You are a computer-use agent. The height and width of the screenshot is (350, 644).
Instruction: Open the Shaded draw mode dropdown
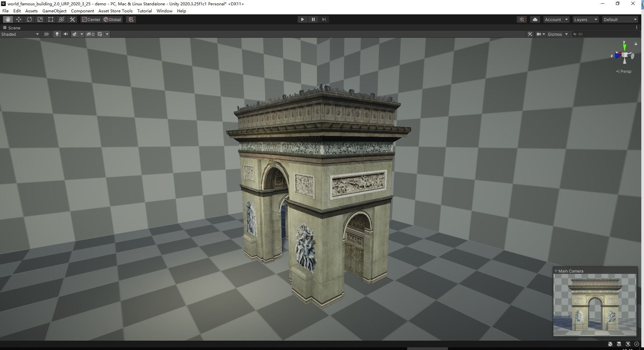click(x=20, y=34)
